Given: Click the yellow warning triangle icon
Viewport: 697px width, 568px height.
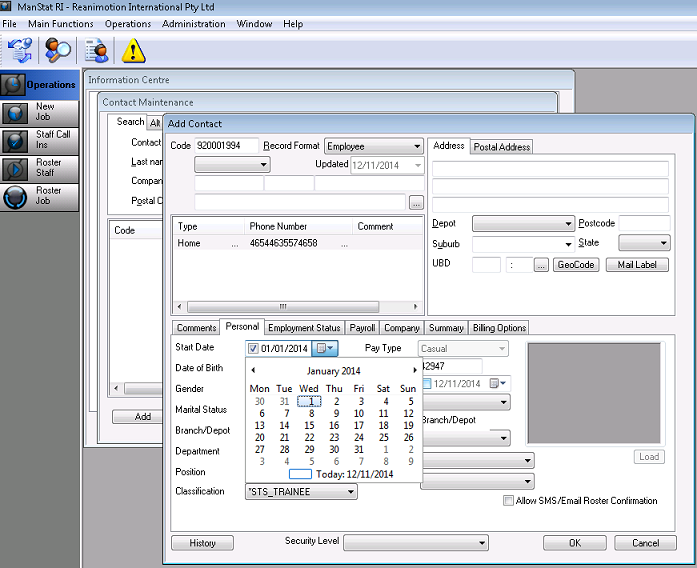Looking at the screenshot, I should 133,50.
